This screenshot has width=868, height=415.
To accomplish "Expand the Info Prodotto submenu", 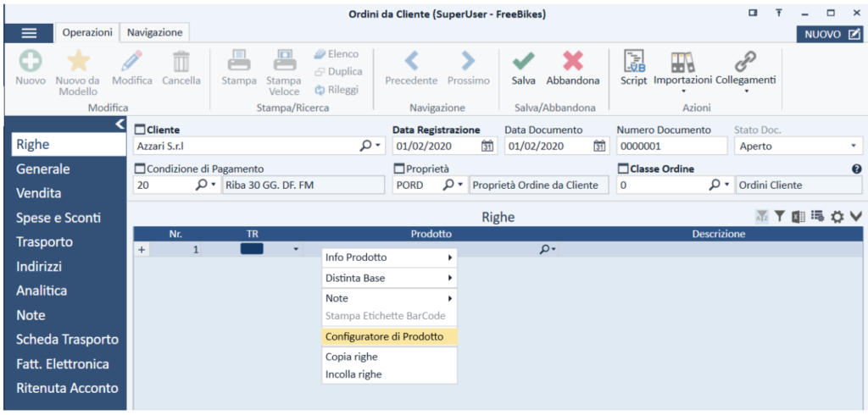I will [389, 257].
